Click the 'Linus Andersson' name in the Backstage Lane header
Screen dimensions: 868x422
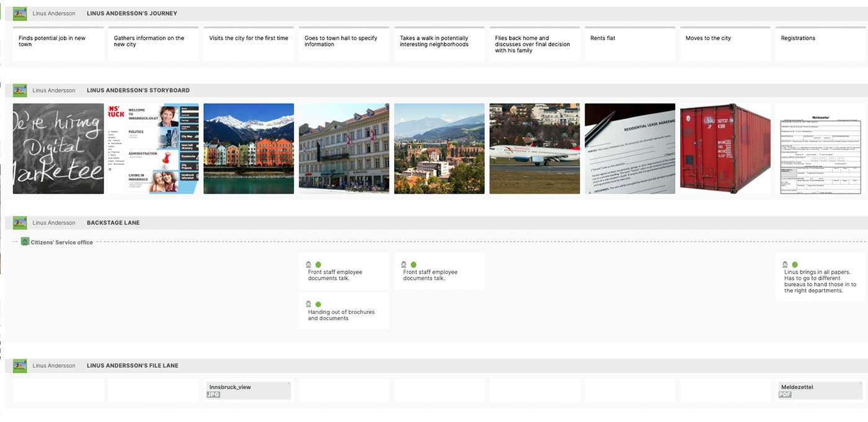pos(54,223)
